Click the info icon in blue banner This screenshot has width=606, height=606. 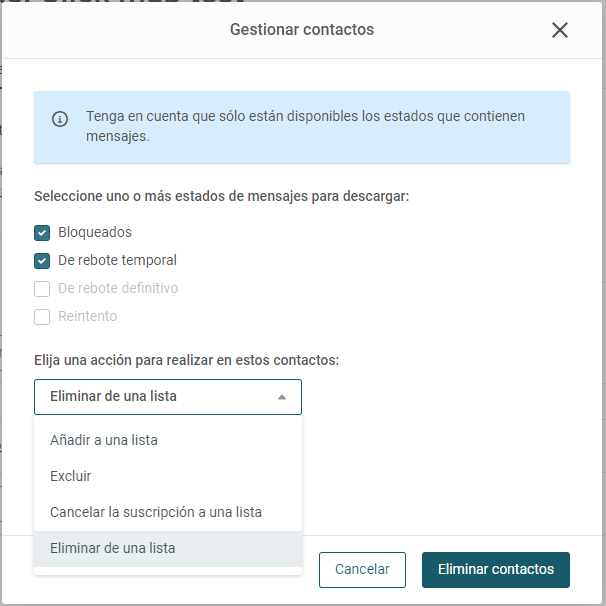pyautogui.click(x=60, y=119)
